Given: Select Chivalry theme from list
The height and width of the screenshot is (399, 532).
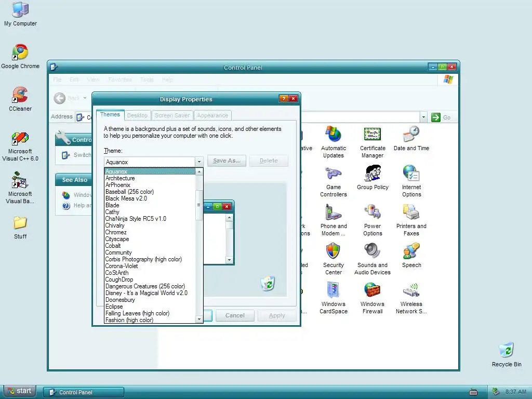Looking at the screenshot, I should pos(150,225).
